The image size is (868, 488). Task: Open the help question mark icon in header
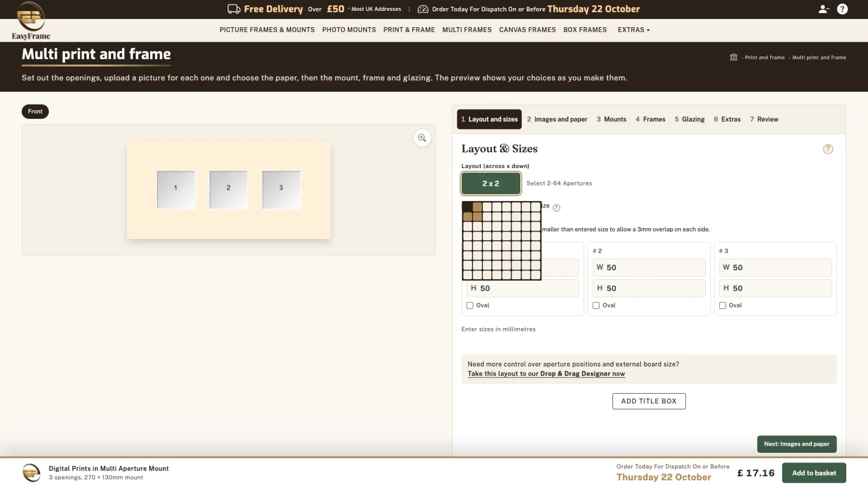click(x=843, y=9)
